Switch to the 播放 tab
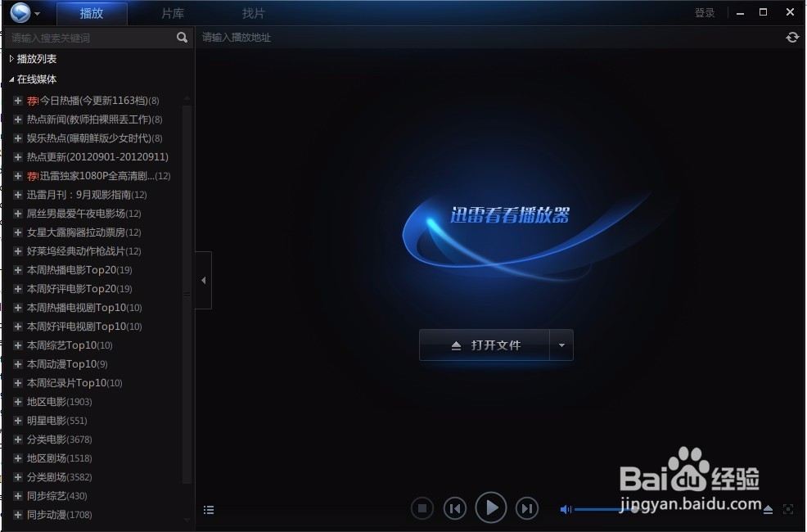Screen dimensions: 807x532 [92, 13]
